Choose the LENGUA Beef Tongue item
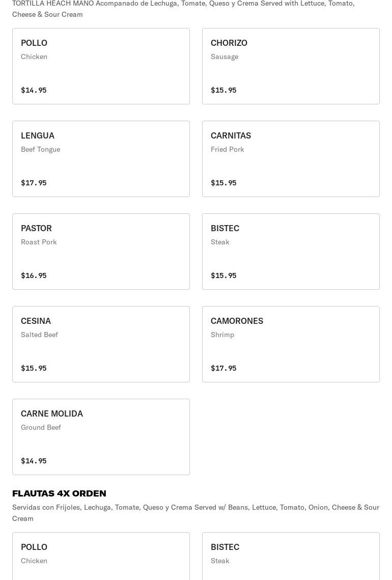Screen dimensions: 392x580 [x=101, y=159]
